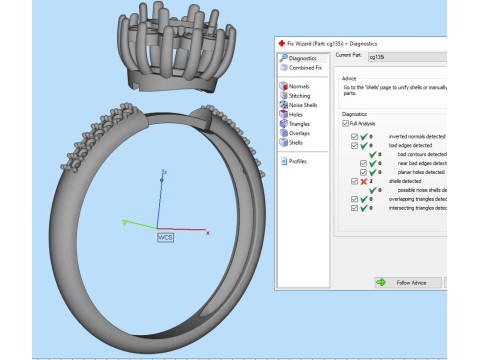480x360 pixels.
Task: Click the Fix Wizard title text
Action: click(332, 44)
